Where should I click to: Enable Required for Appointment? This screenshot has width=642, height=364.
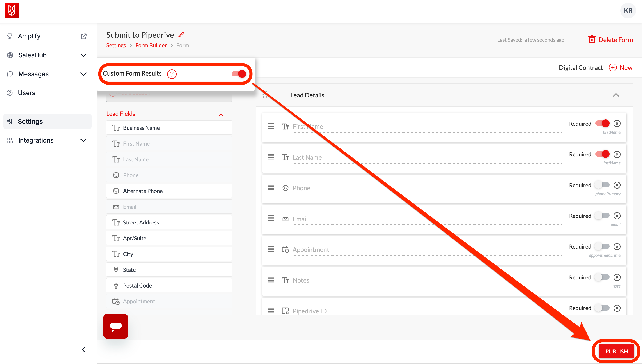[602, 246]
